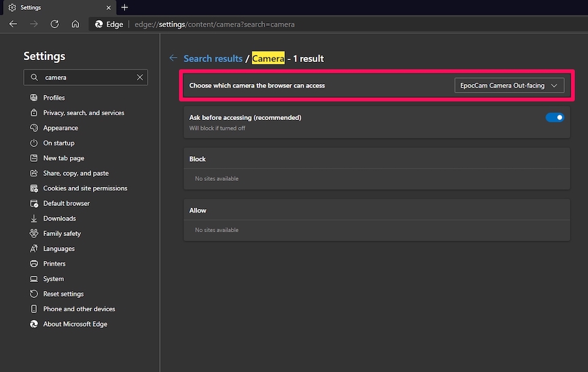Image resolution: width=588 pixels, height=372 pixels.
Task: Click the back arrow beside Search results
Action: click(173, 58)
